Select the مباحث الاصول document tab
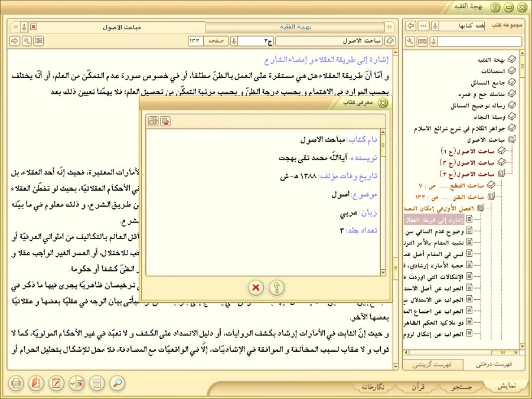This screenshot has width=532, height=399. pyautogui.click(x=122, y=27)
